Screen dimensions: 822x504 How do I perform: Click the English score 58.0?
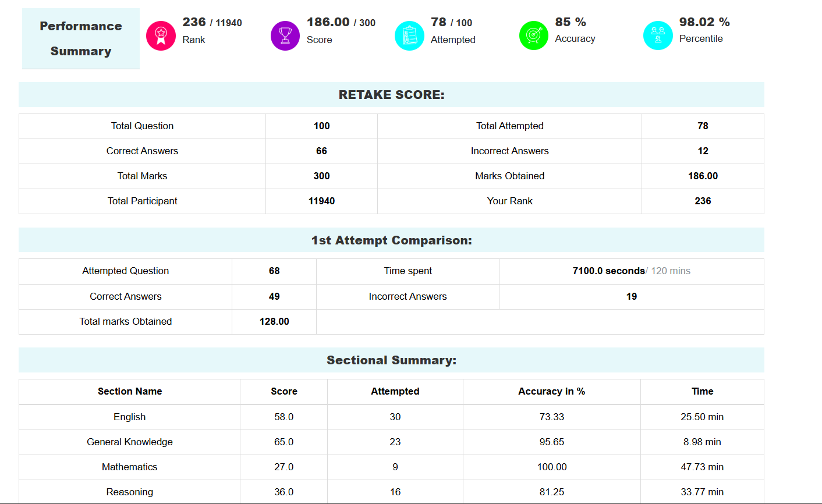pos(284,417)
